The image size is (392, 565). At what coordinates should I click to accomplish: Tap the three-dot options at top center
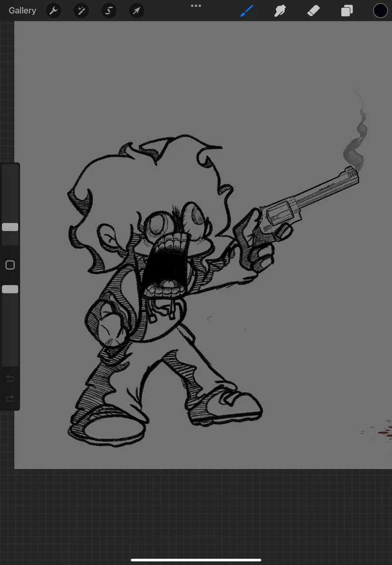196,6
